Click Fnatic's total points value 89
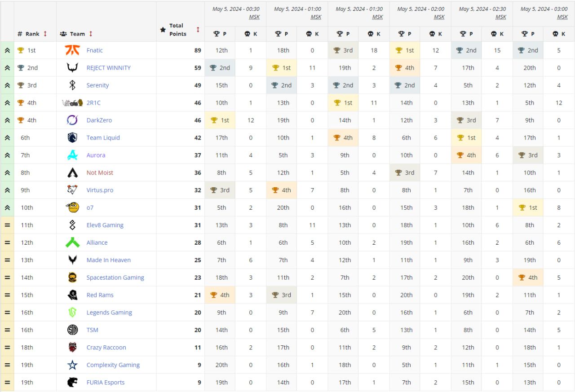The image size is (575, 392). pyautogui.click(x=198, y=50)
